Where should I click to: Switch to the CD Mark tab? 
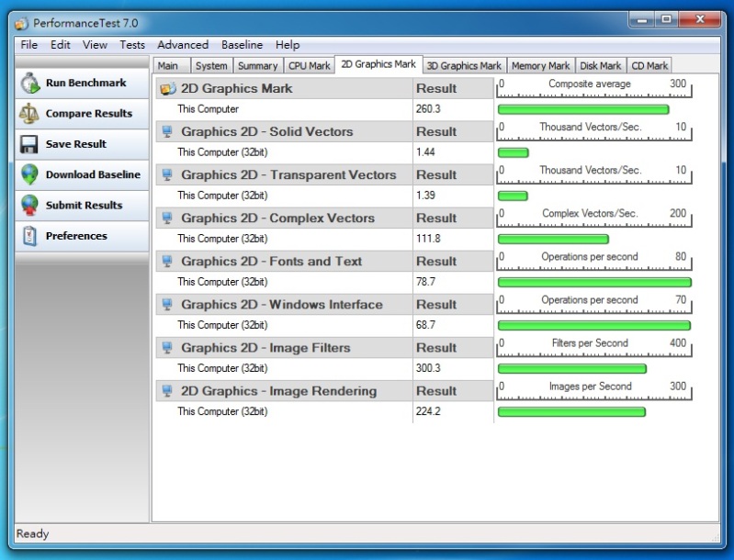click(649, 66)
